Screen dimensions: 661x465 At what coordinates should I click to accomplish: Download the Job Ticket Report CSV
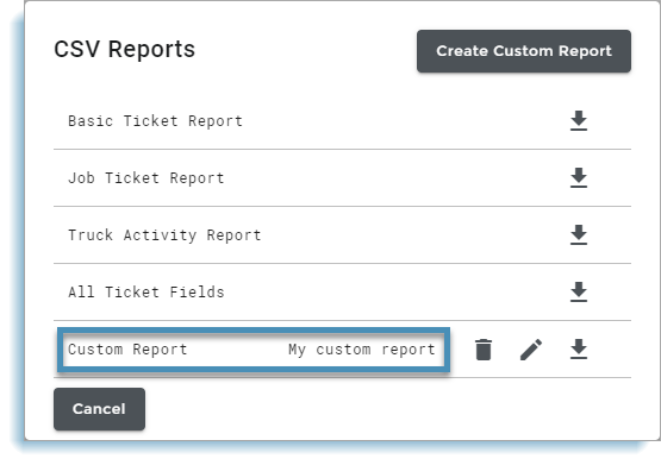click(578, 177)
